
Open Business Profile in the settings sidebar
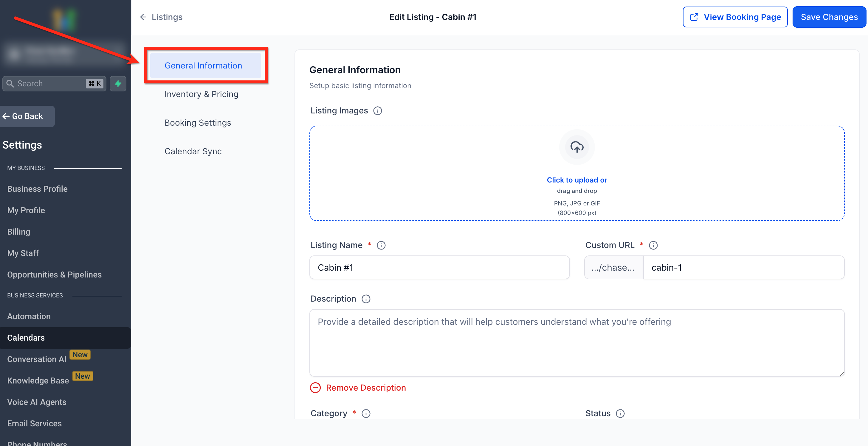[37, 189]
